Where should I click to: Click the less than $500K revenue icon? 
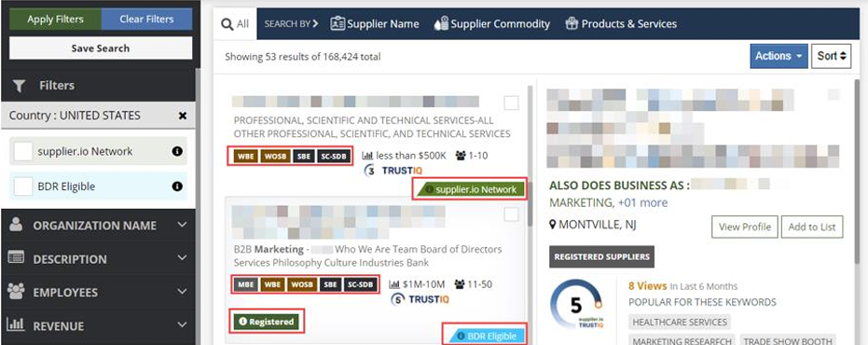366,156
